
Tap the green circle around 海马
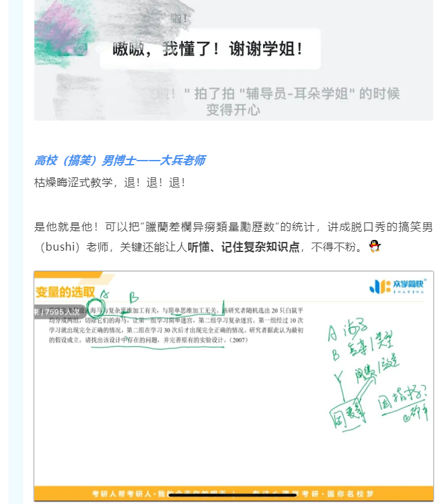tap(96, 309)
